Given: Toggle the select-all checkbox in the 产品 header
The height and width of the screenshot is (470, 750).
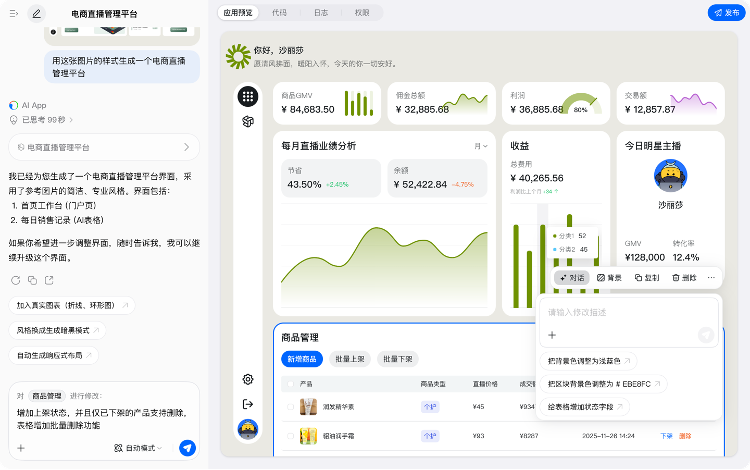Looking at the screenshot, I should pyautogui.click(x=290, y=384).
